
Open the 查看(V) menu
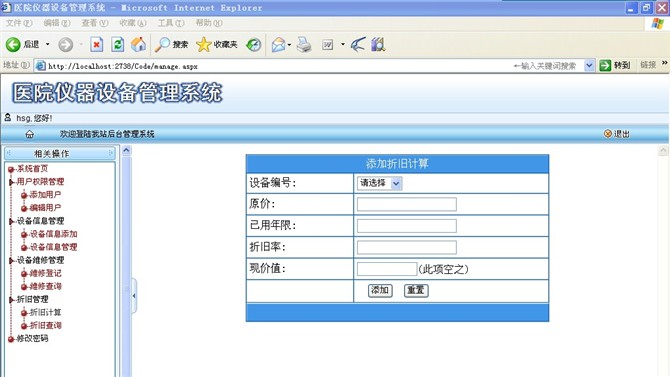(x=95, y=23)
